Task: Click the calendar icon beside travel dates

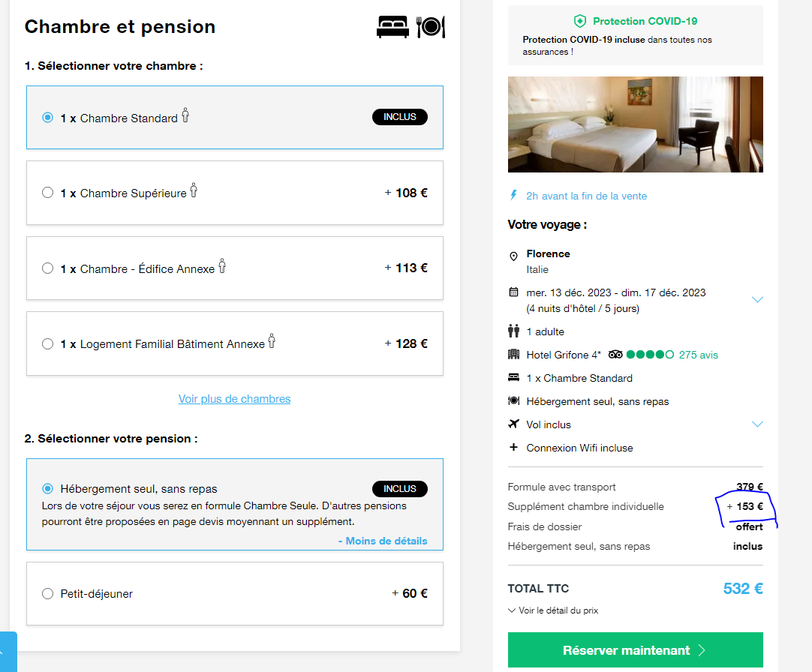Action: click(513, 292)
